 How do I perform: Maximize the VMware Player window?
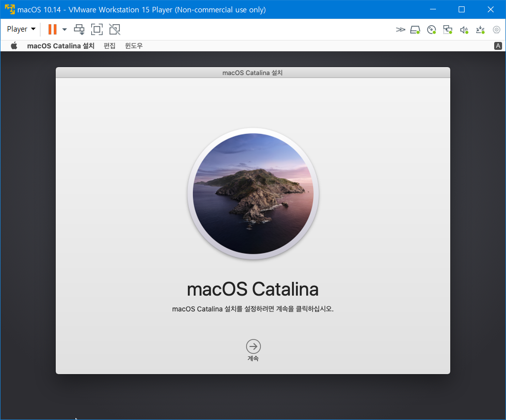tap(462, 9)
